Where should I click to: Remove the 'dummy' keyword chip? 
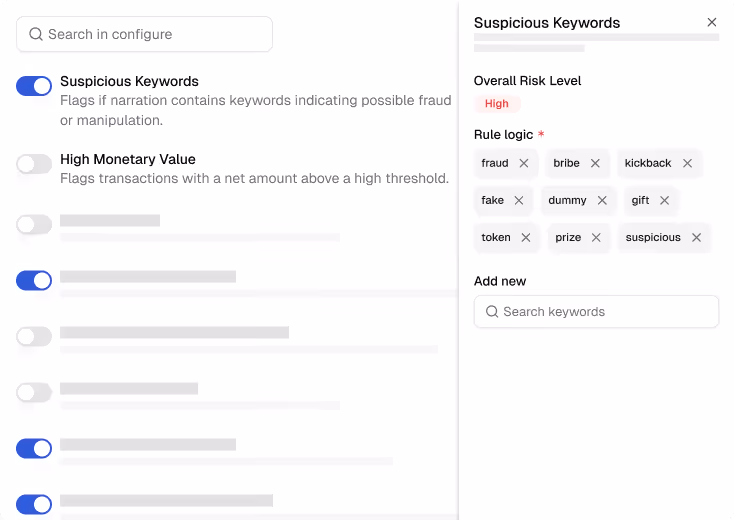(602, 200)
